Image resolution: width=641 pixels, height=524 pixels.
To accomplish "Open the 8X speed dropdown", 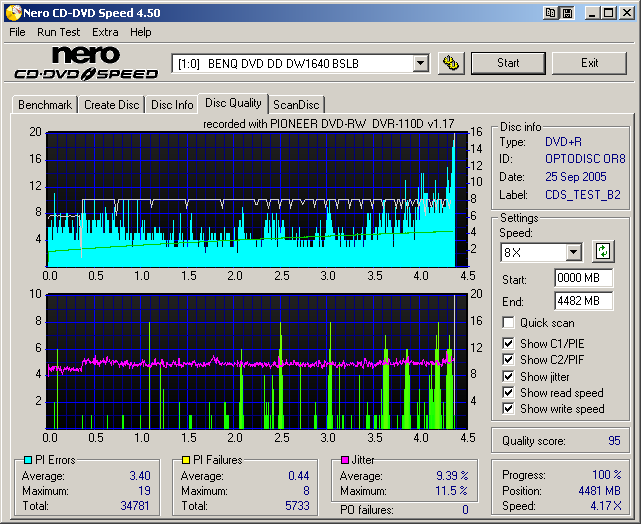I will (x=573, y=252).
